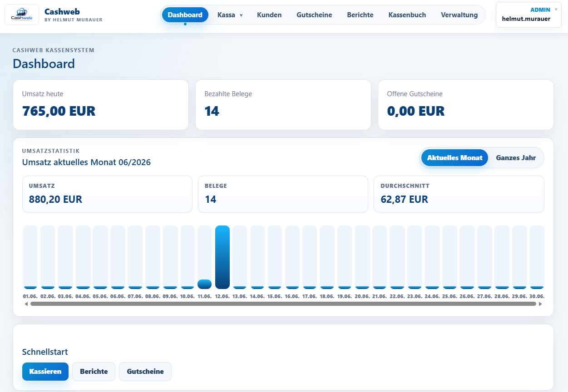Image resolution: width=568 pixels, height=392 pixels.
Task: Click the Cashweb logo icon
Action: click(x=22, y=15)
